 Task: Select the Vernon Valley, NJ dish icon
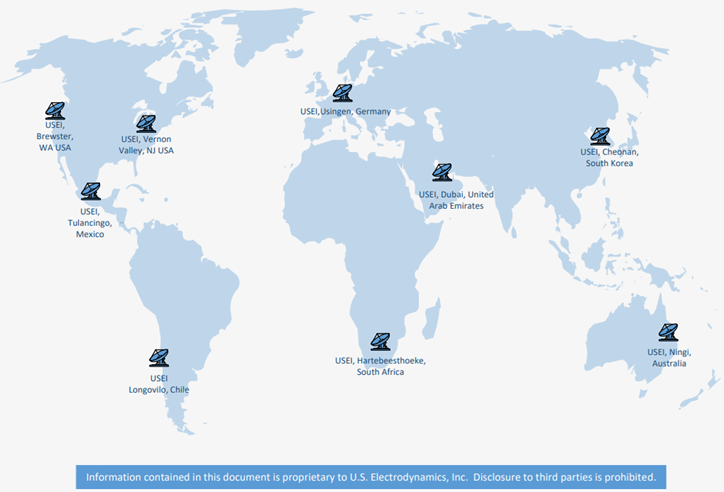click(x=146, y=124)
